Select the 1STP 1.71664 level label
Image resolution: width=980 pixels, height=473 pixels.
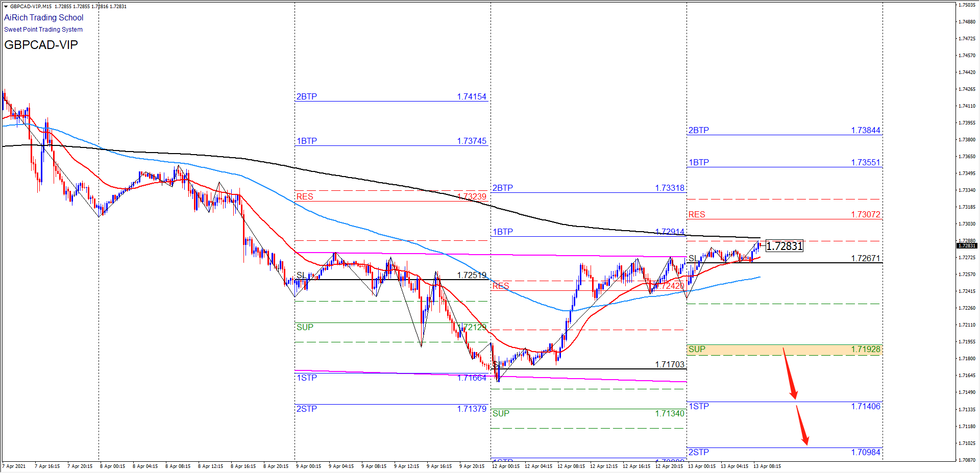(307, 378)
